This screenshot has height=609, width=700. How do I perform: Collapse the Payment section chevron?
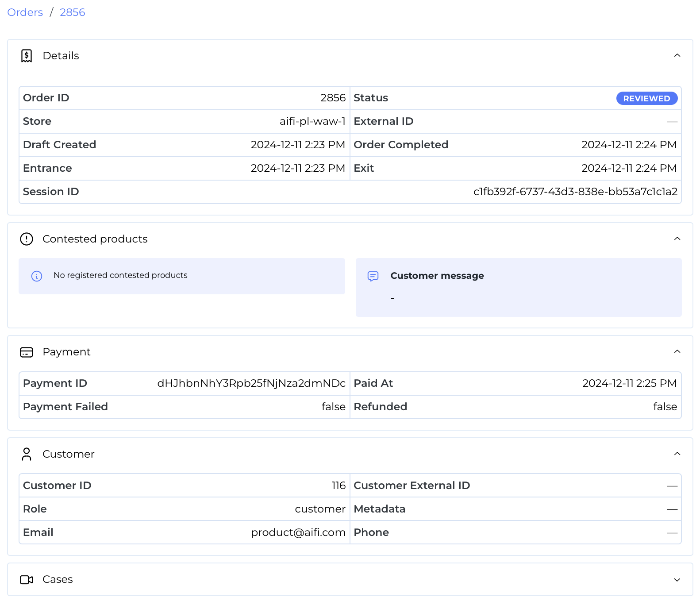pos(677,352)
